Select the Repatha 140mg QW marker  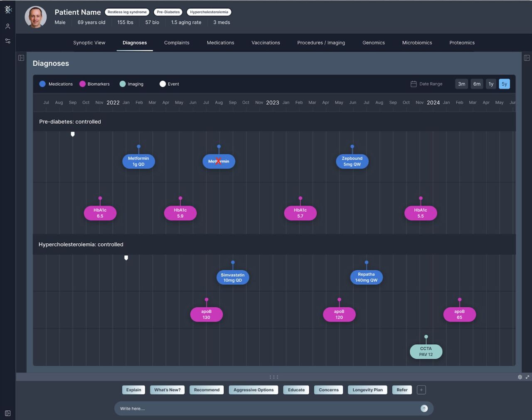(366, 277)
